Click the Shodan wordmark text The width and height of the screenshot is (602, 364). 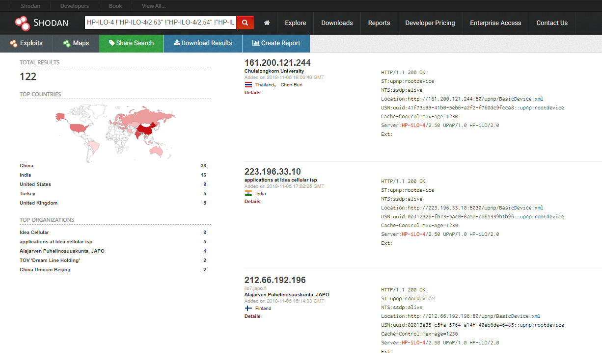51,23
